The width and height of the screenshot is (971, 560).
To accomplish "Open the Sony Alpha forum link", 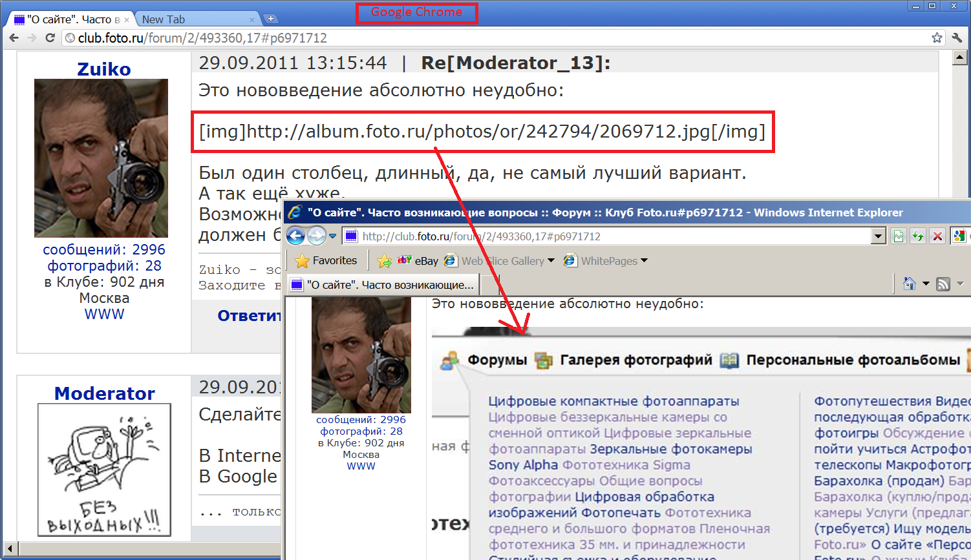I will [x=523, y=465].
